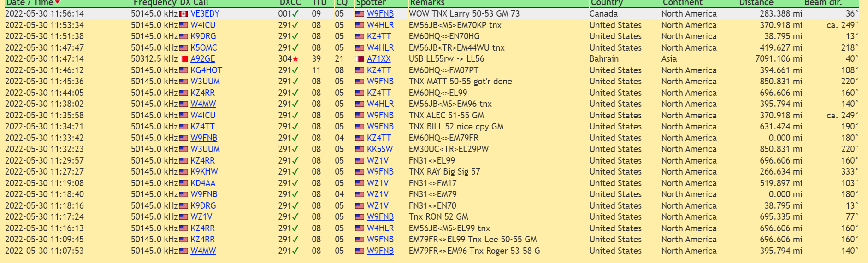This screenshot has height=263, width=868.
Task: Click the Spotter column header
Action: click(x=371, y=3)
